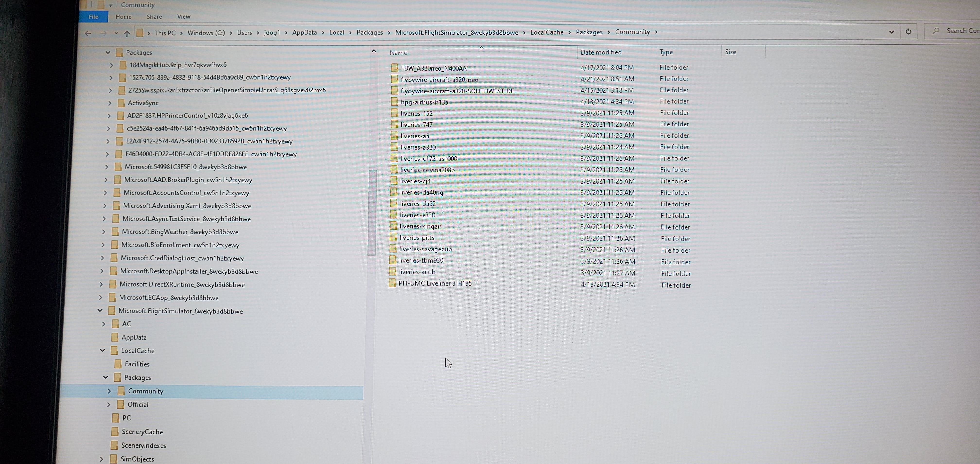Expand the Official folder node
Image resolution: width=980 pixels, height=464 pixels.
pos(108,404)
